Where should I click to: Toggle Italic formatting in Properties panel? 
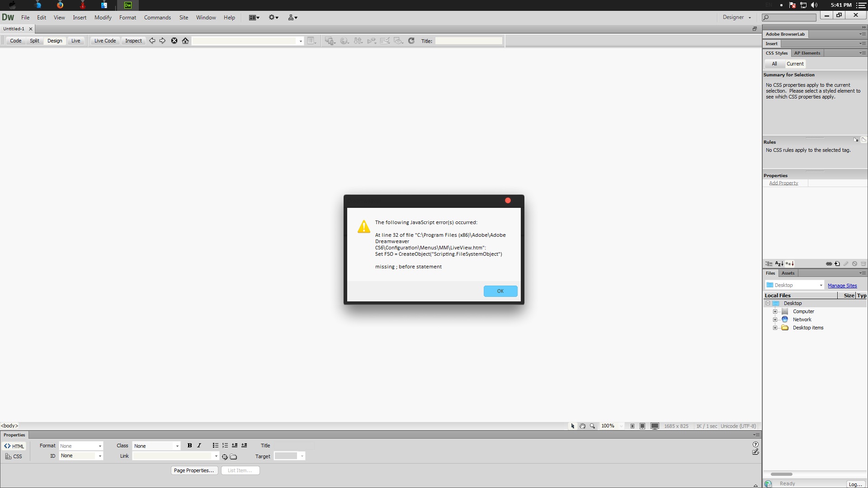199,446
